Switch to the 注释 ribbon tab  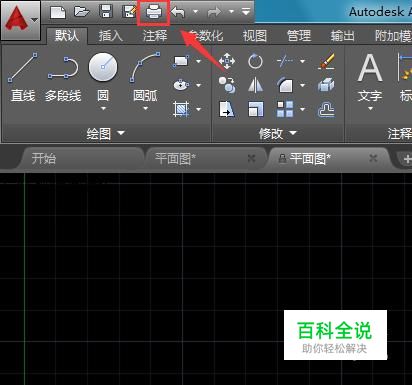[155, 35]
